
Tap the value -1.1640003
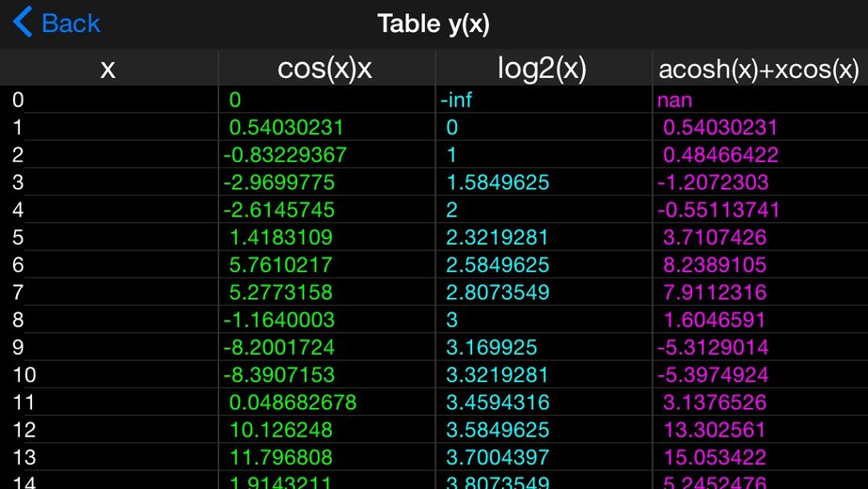pos(279,320)
